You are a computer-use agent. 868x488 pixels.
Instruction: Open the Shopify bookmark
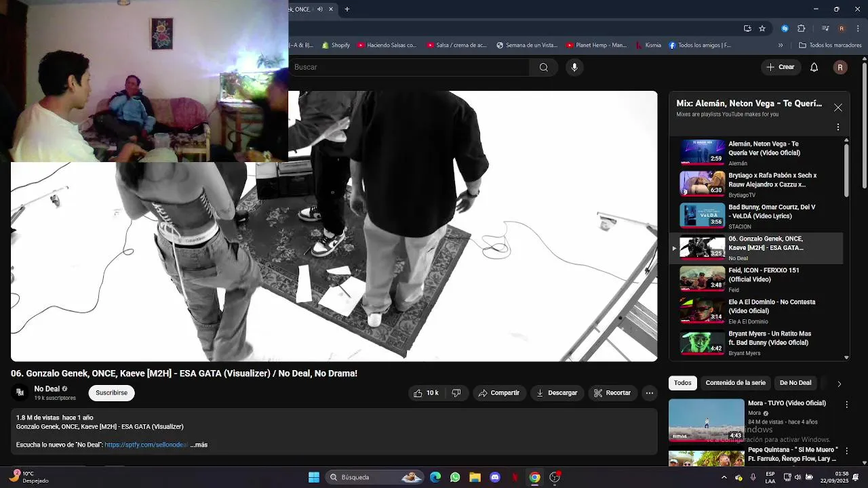tap(336, 45)
